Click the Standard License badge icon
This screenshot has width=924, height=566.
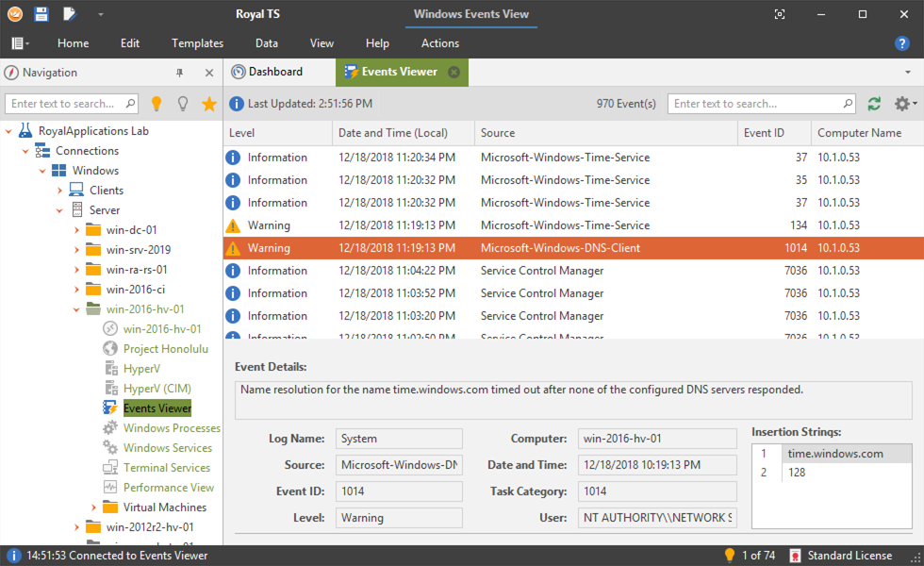(795, 556)
